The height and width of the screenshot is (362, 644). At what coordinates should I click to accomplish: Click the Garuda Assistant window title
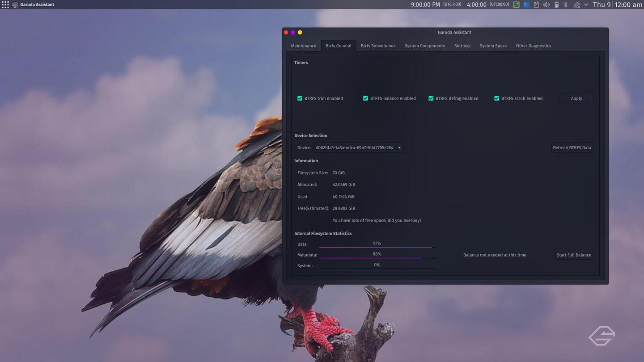pyautogui.click(x=454, y=32)
